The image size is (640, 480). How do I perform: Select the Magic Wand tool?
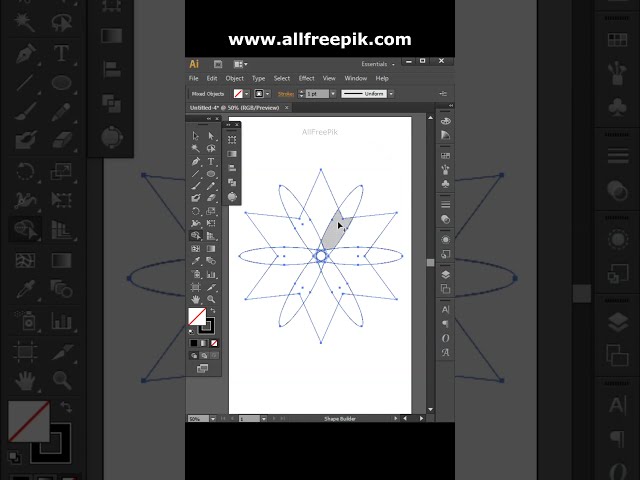pyautogui.click(x=196, y=149)
